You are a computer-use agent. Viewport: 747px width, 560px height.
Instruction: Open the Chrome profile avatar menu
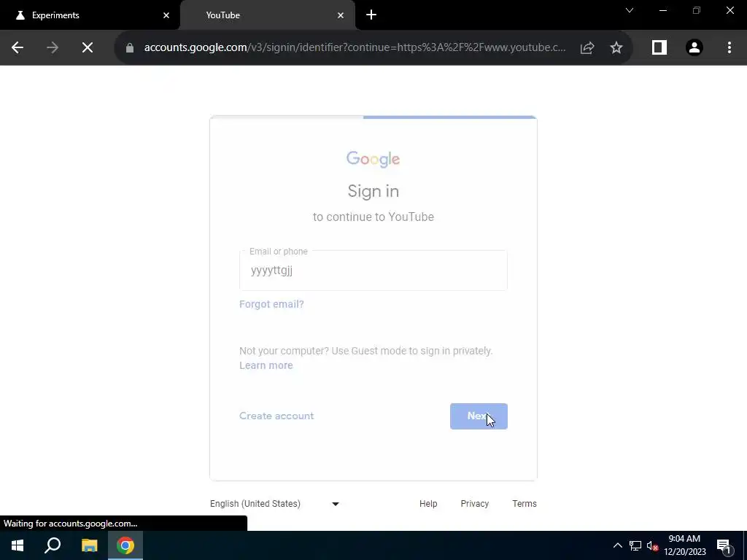pos(694,47)
